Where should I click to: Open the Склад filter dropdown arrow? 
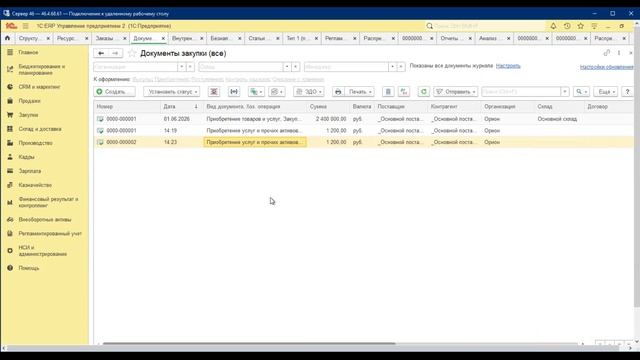(287, 67)
